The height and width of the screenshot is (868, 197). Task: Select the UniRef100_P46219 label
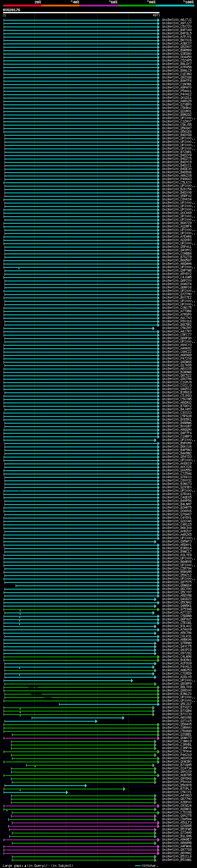click(x=176, y=754)
